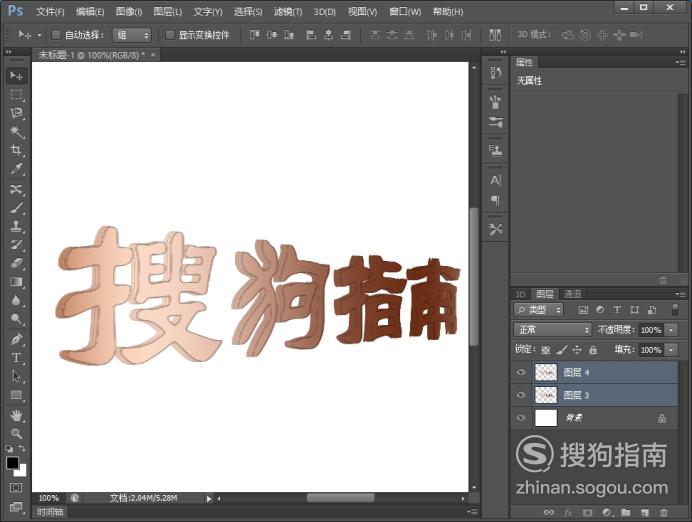Viewport: 692px width, 522px height.
Task: Click the delete layer trash icon
Action: click(x=663, y=512)
